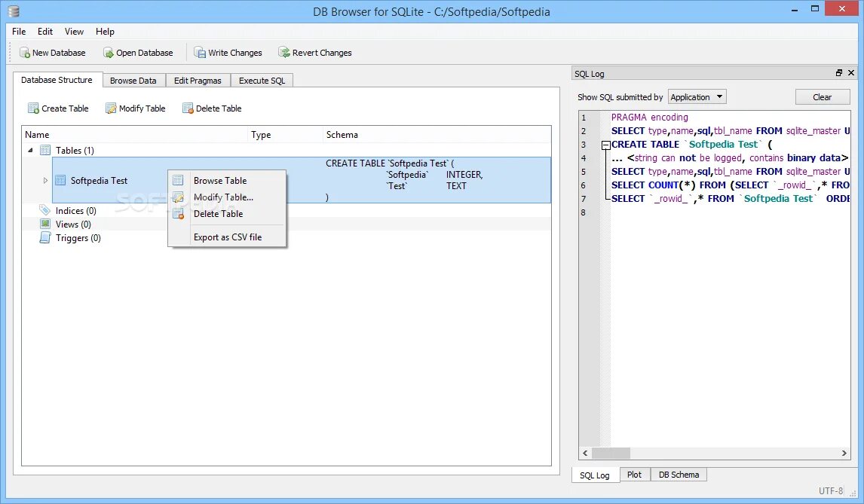Select the Triggers (0) tree item
864x504 pixels.
pos(78,238)
